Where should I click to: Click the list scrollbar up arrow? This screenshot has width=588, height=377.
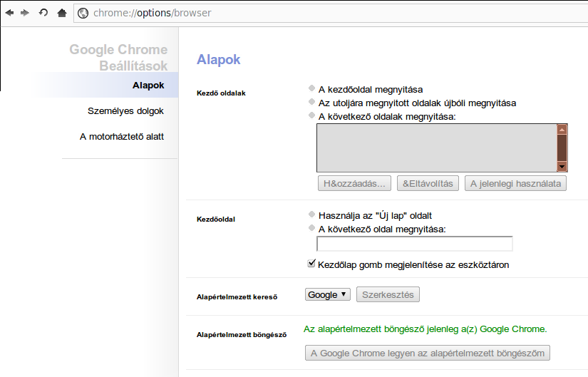562,130
